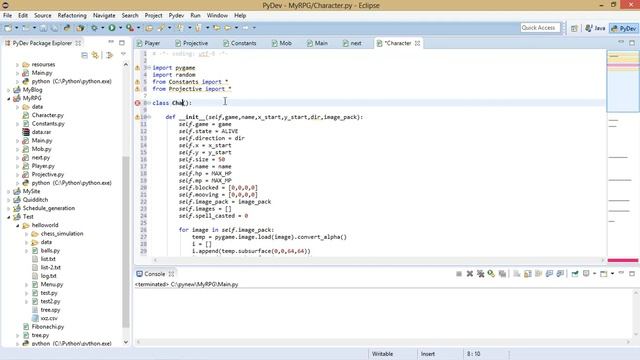This screenshot has width=640, height=360.
Task: Open the Refactoring menu
Action: point(72,16)
